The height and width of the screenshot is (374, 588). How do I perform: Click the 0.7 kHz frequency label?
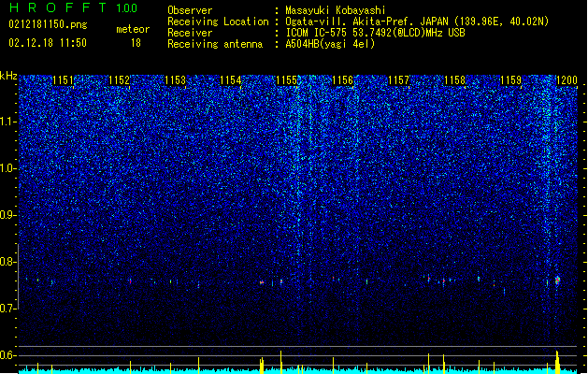pyautogui.click(x=8, y=309)
